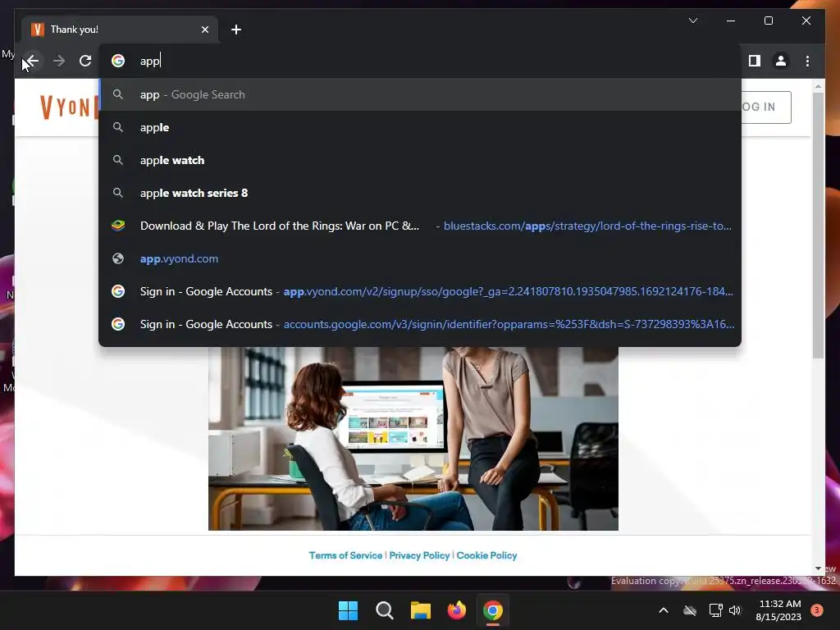This screenshot has width=840, height=630.
Task: Open Sign in suggestion with app.vyond.com URL
Action: tap(421, 291)
